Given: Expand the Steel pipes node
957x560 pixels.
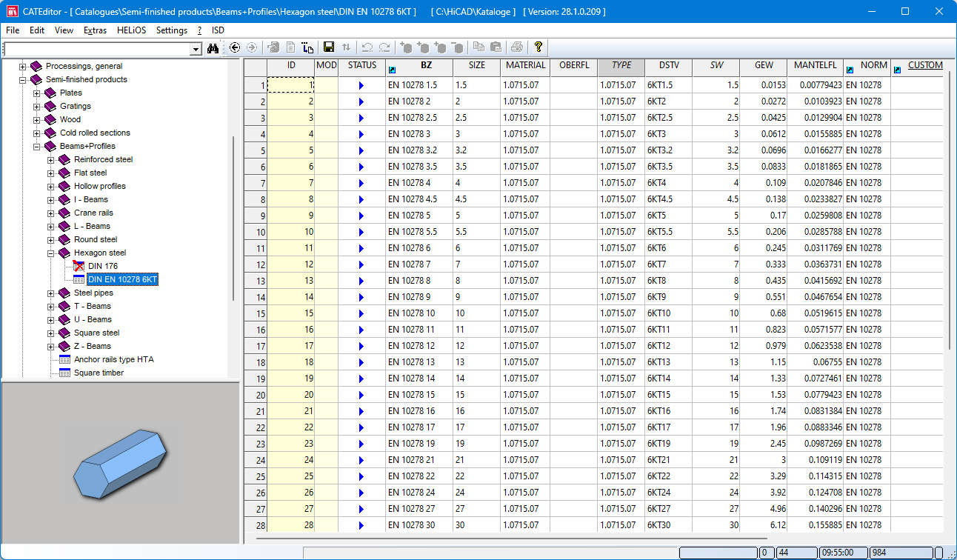Looking at the screenshot, I should click(51, 293).
